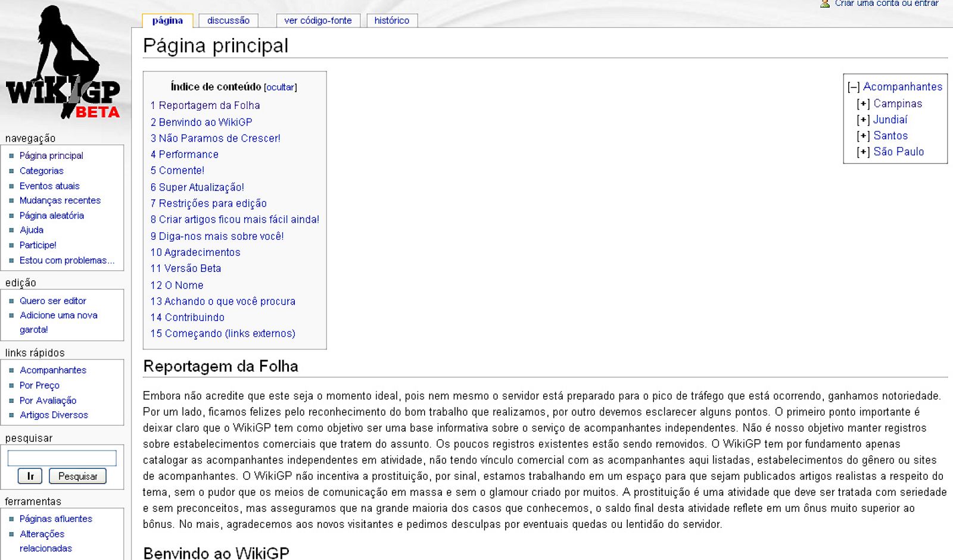This screenshot has width=953, height=560.
Task: Open the ver código-fonte tab
Action: point(319,20)
